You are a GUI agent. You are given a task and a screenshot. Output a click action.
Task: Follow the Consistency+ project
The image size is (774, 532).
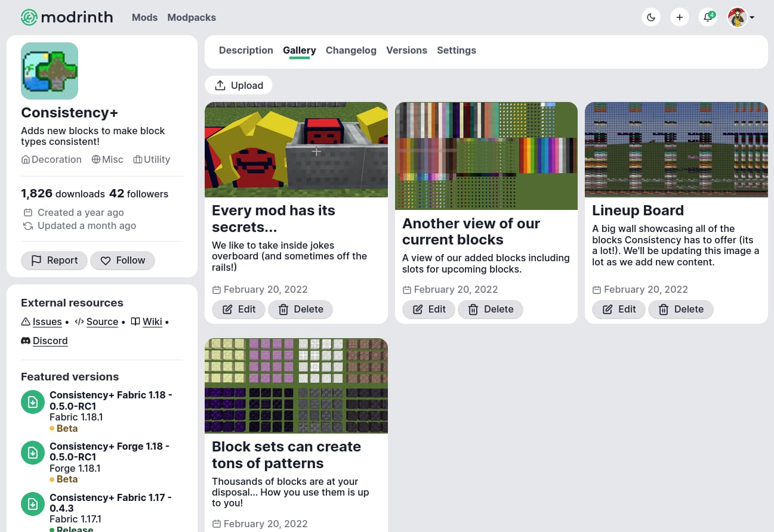click(122, 260)
